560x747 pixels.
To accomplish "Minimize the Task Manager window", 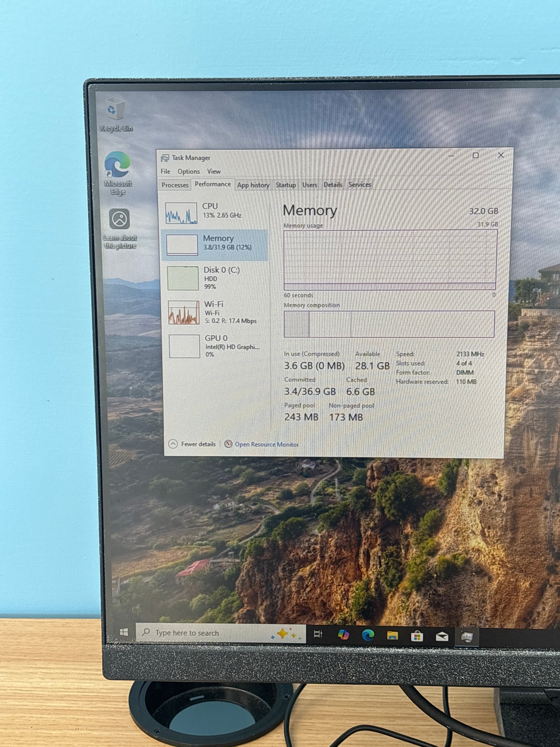I will pyautogui.click(x=451, y=156).
